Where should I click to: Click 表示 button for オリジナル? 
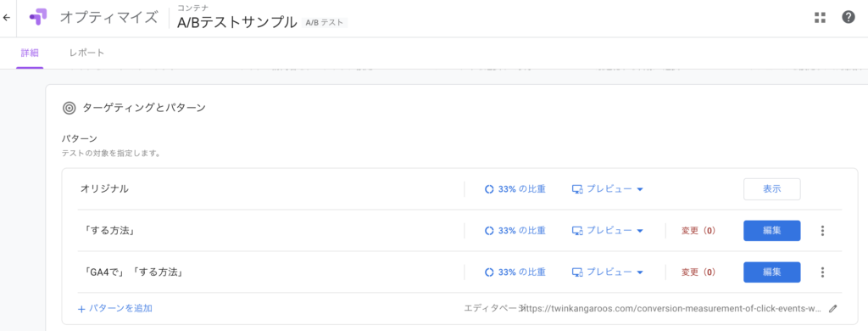click(x=771, y=189)
